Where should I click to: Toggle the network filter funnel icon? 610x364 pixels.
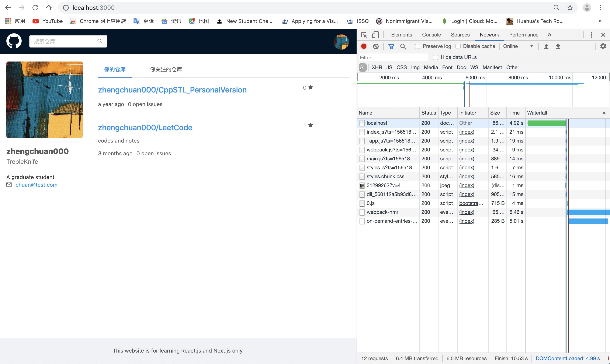[391, 46]
